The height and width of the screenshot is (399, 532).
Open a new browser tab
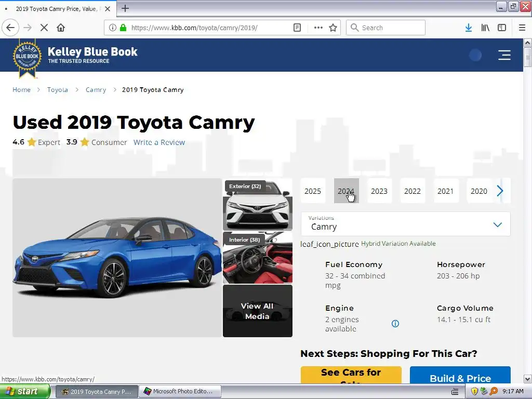125,8
